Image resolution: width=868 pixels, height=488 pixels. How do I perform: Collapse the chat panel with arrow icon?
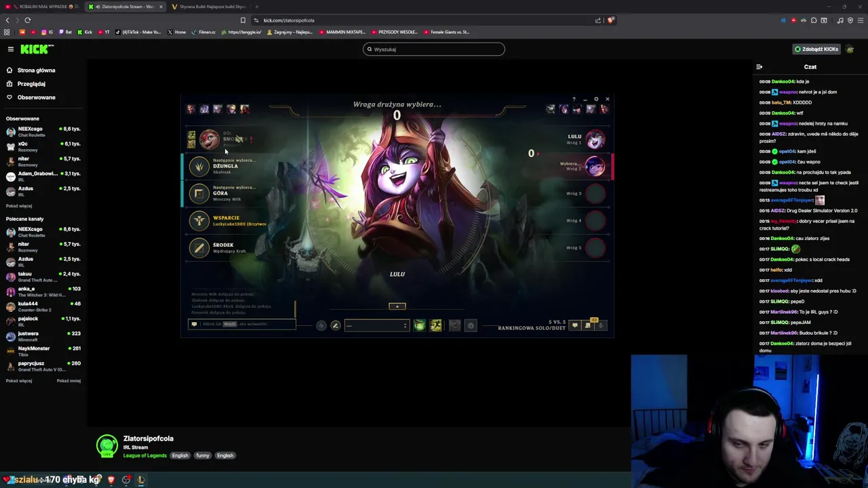(759, 66)
